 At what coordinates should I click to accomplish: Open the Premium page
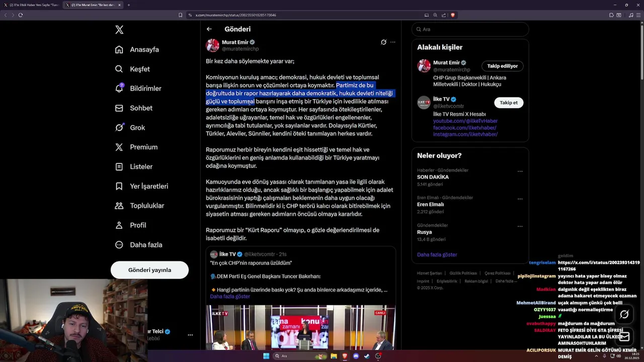[136, 147]
